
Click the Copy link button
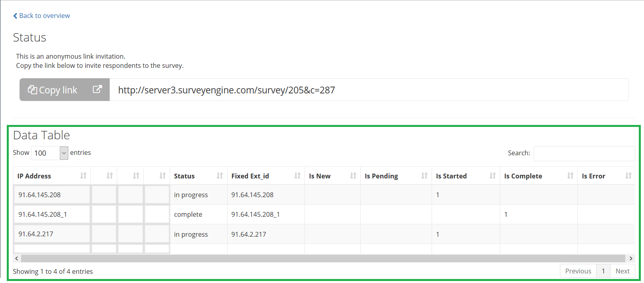coord(53,90)
